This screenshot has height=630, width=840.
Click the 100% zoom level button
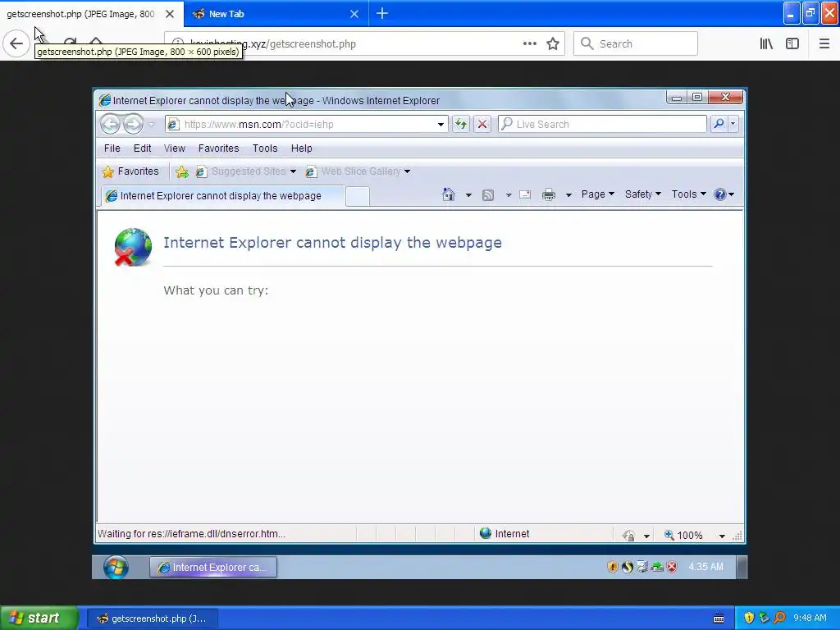[x=683, y=535]
